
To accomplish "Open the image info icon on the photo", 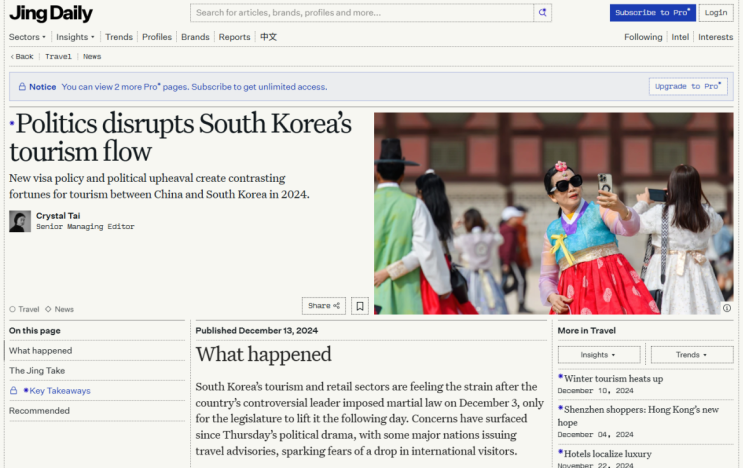I will (727, 308).
